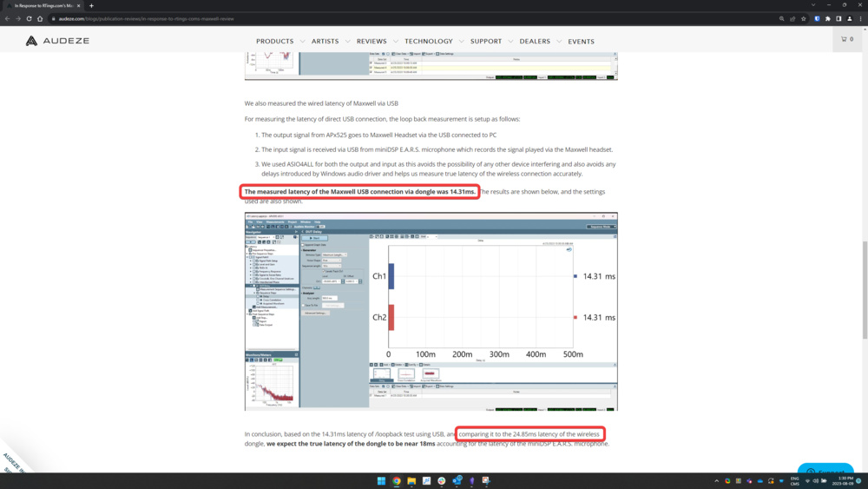Image resolution: width=868 pixels, height=489 pixels.
Task: Click the USB latency measurement screenshot image
Action: click(431, 311)
